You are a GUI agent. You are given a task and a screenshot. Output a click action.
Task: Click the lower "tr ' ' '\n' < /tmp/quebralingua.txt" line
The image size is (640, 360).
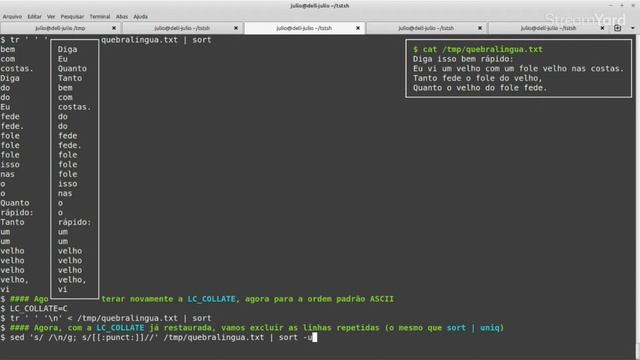106,318
